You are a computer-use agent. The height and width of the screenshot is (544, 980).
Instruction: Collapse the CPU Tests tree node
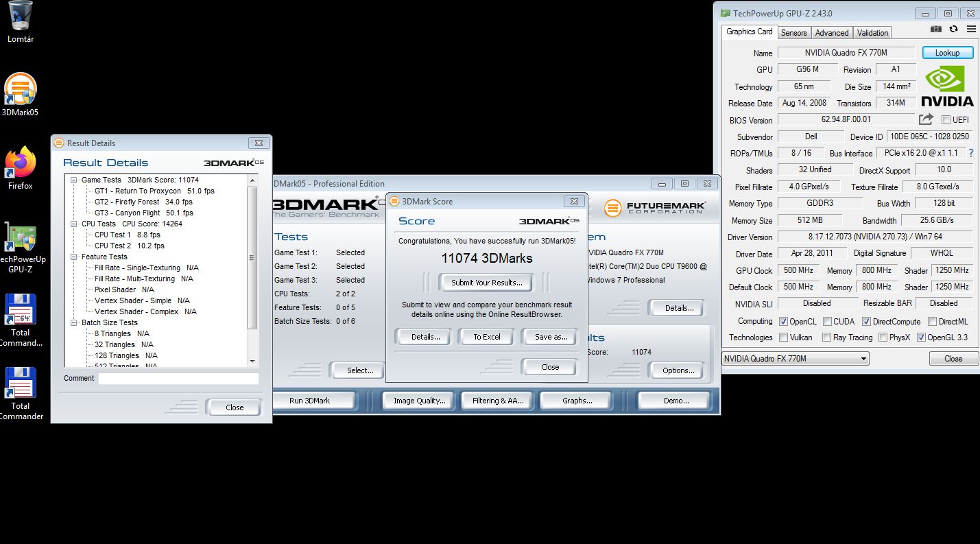pos(74,224)
